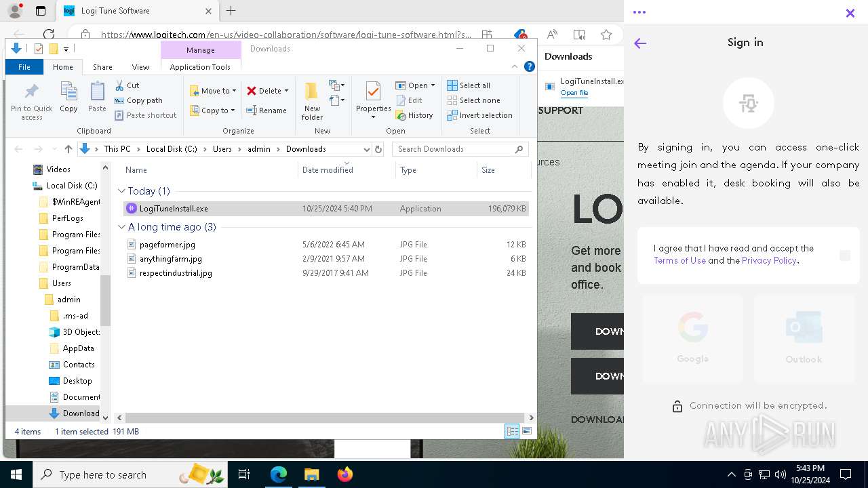Open the Privacy Policy link
This screenshot has height=488, width=868.
[769, 260]
